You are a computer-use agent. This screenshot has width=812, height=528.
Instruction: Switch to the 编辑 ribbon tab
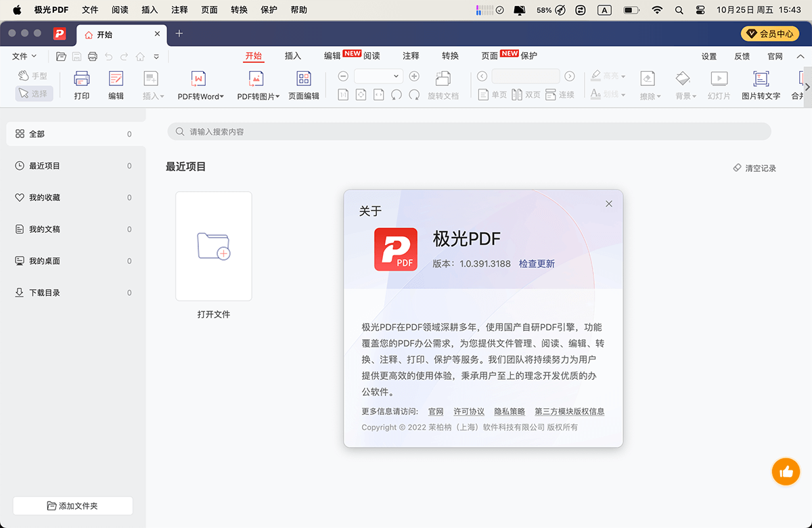[x=332, y=56]
